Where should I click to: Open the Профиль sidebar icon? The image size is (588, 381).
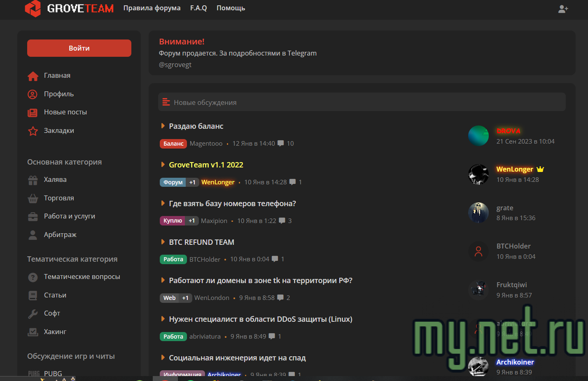point(33,94)
